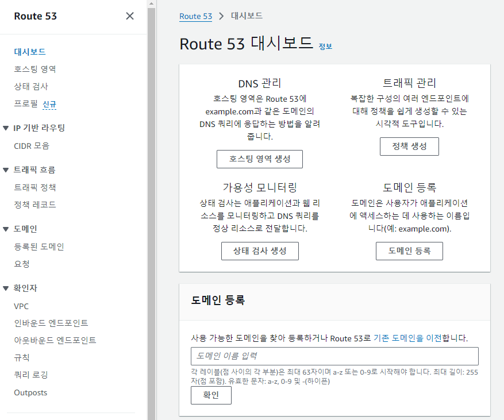This screenshot has height=420, width=504.
Task: Click the 호스팅 영역 생성 button
Action: (x=260, y=159)
